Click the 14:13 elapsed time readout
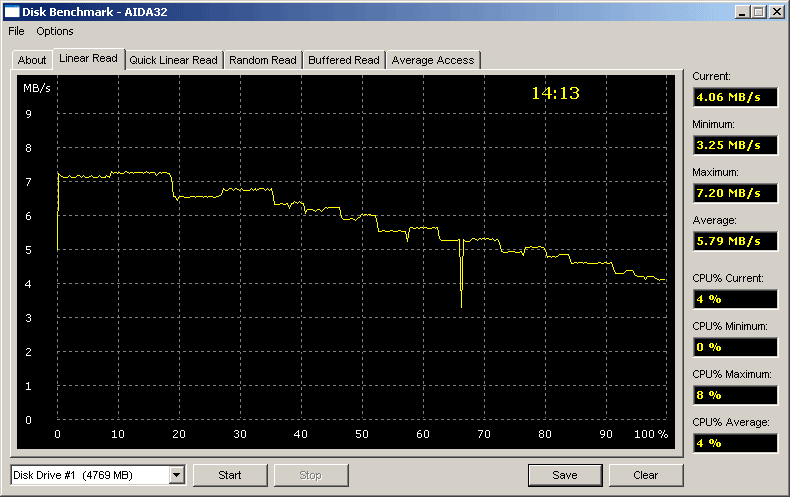790x497 pixels. pos(555,93)
